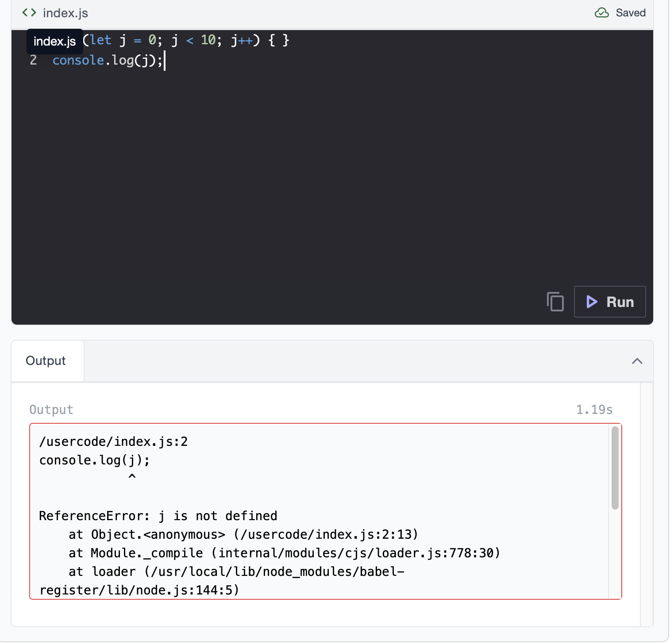Click line number 2 in the gutter
This screenshot has width=670, height=644.
pyautogui.click(x=33, y=60)
